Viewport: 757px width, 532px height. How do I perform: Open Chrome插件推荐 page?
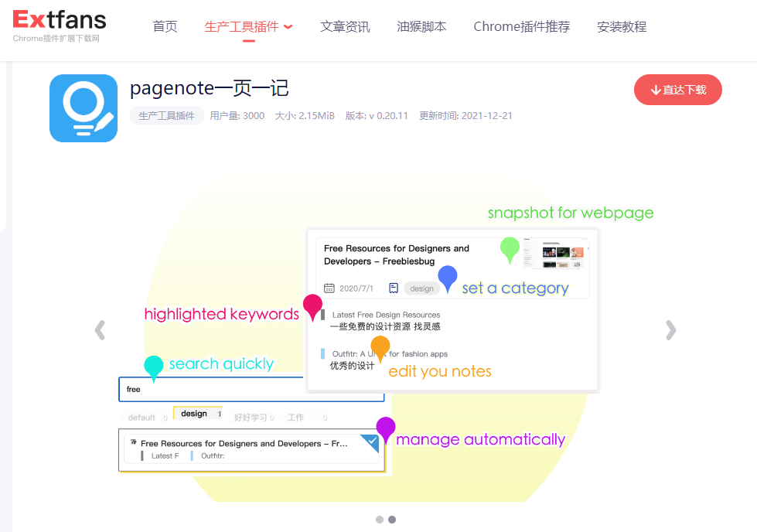521,26
